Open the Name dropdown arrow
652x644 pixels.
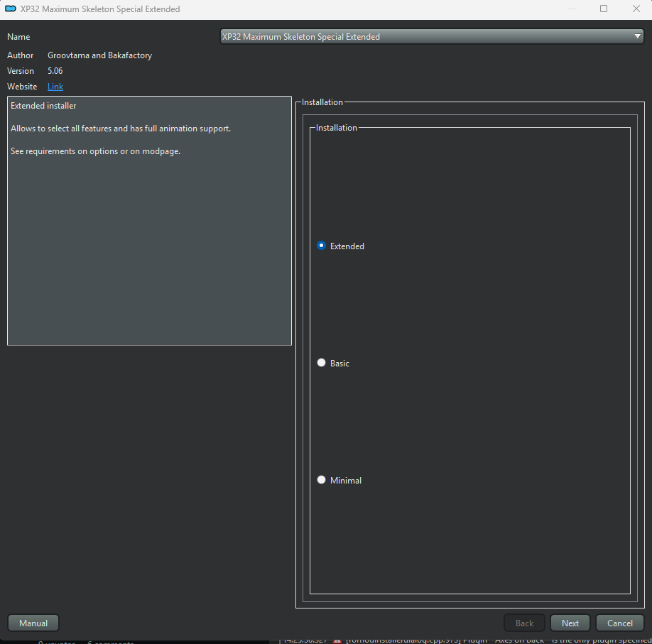638,36
